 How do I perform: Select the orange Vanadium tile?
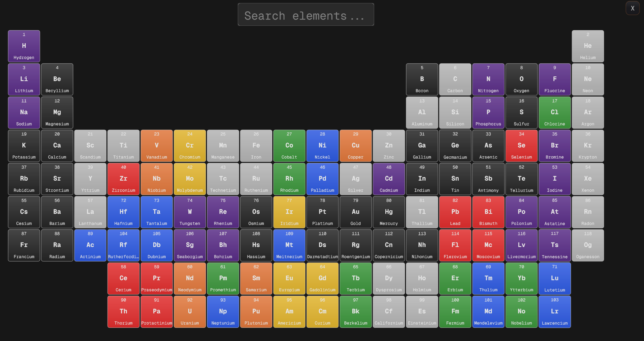157,146
